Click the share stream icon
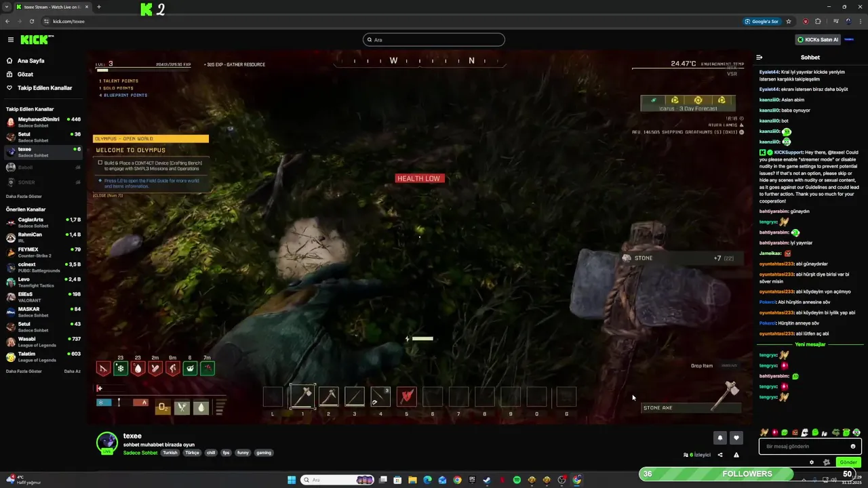Image resolution: width=868 pixels, height=488 pixels. tap(720, 455)
